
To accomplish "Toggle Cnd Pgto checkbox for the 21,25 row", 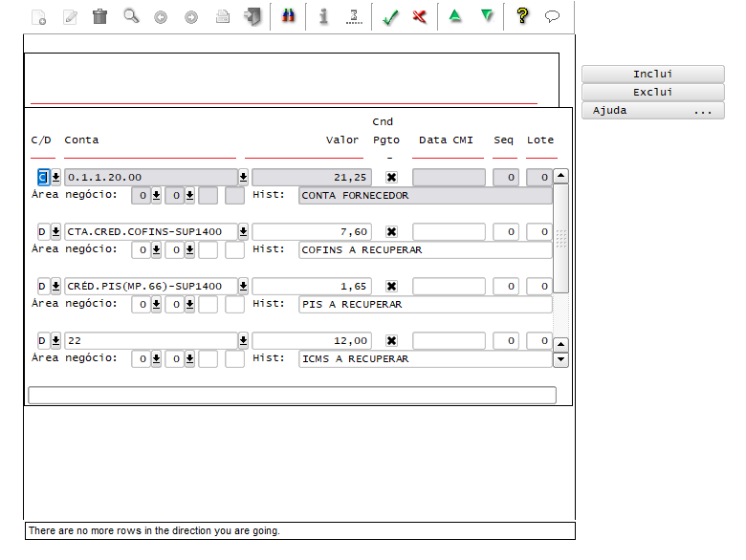I will (x=391, y=178).
